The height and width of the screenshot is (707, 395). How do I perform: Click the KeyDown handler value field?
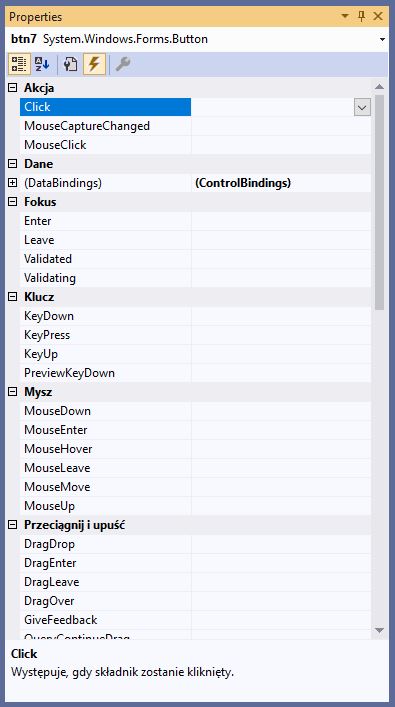tap(281, 316)
